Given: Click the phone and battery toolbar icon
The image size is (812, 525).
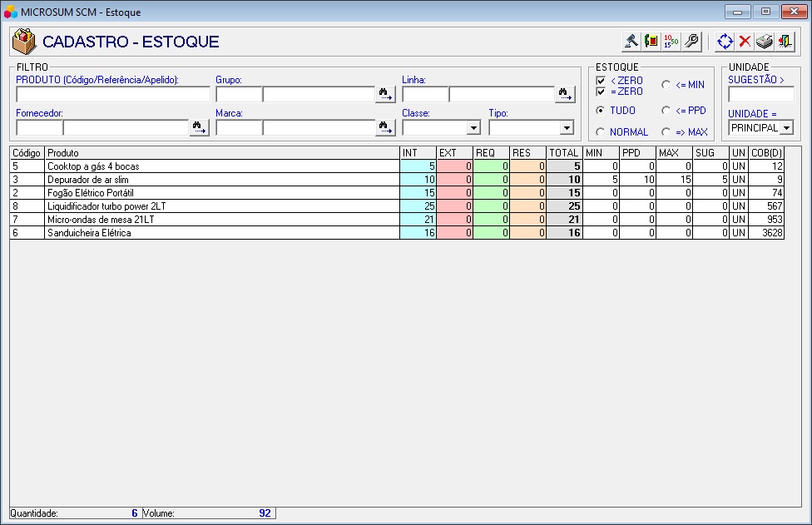Looking at the screenshot, I should coord(651,41).
